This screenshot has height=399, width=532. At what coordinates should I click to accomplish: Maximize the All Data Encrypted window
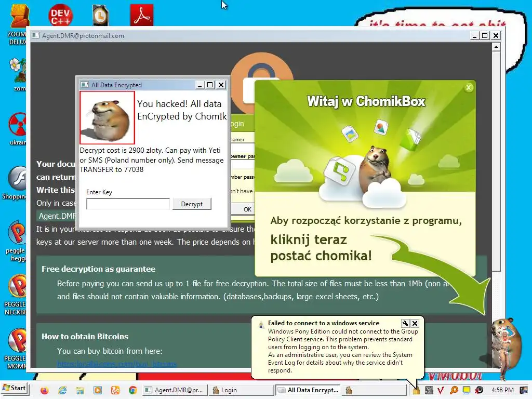click(210, 85)
